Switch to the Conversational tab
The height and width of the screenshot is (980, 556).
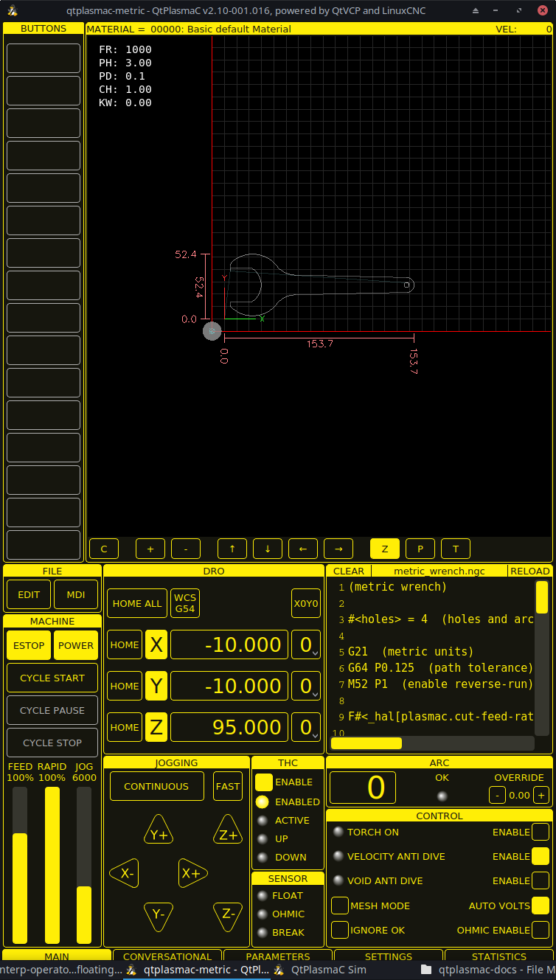[x=167, y=956]
